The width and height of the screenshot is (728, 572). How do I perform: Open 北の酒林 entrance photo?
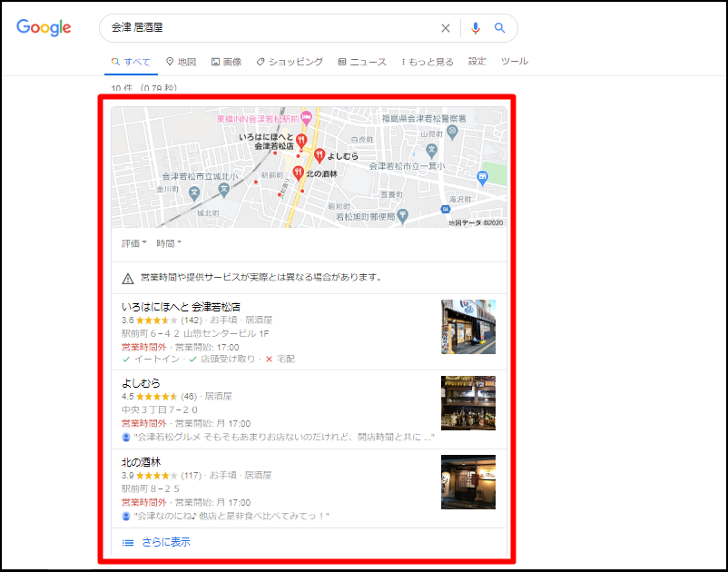tap(468, 482)
